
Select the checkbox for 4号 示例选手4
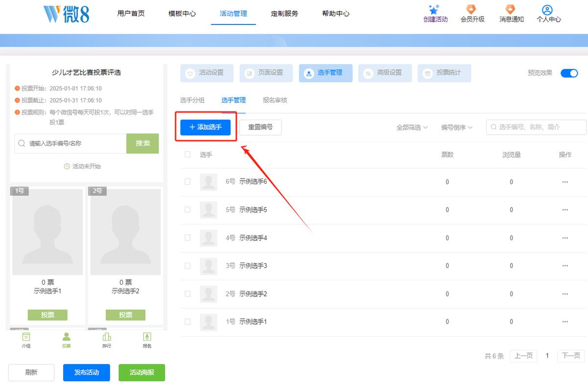point(188,238)
